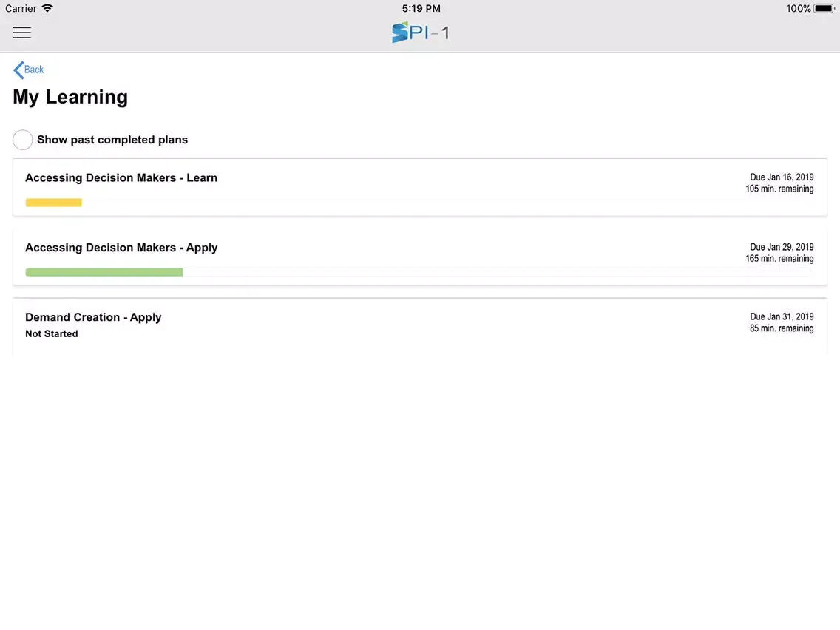Click the 165 min. remaining text
Image resolution: width=840 pixels, height=630 pixels.
(x=779, y=259)
